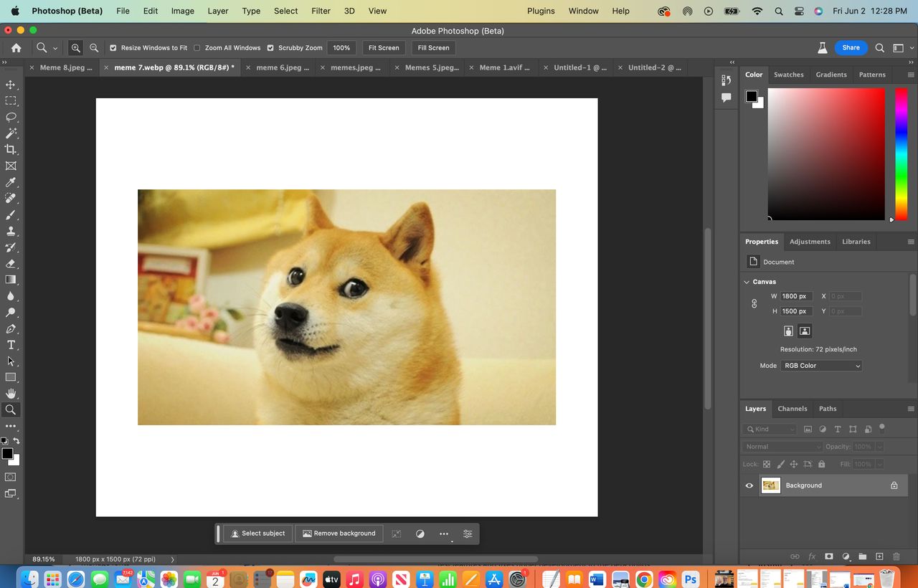The width and height of the screenshot is (918, 588).
Task: Hide the Background layer eye icon
Action: tap(749, 485)
